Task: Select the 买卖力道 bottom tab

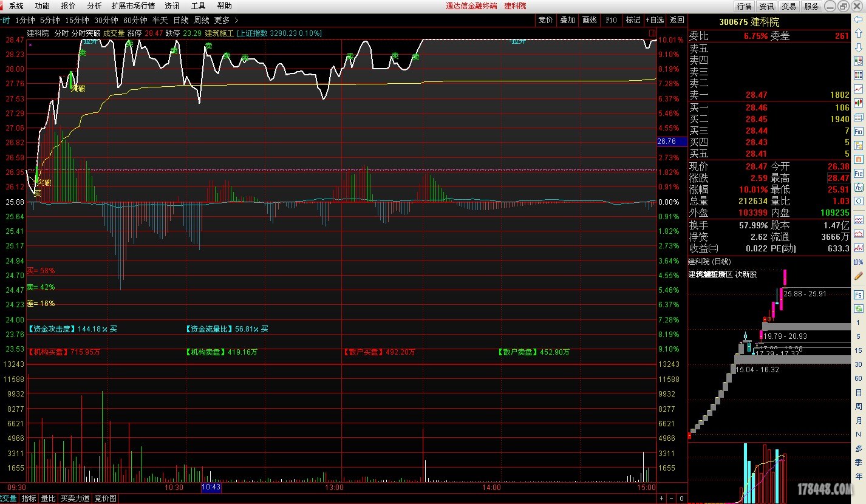Action: click(x=75, y=499)
